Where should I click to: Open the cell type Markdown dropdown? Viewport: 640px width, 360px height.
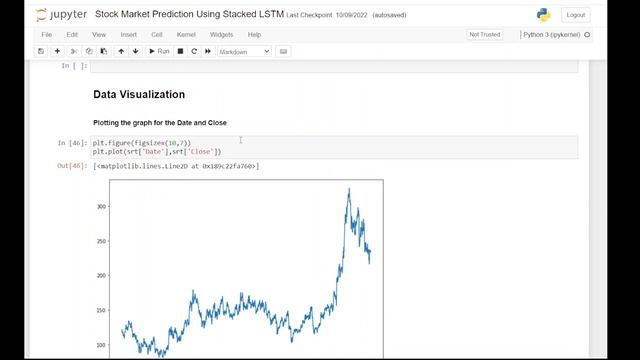[244, 52]
